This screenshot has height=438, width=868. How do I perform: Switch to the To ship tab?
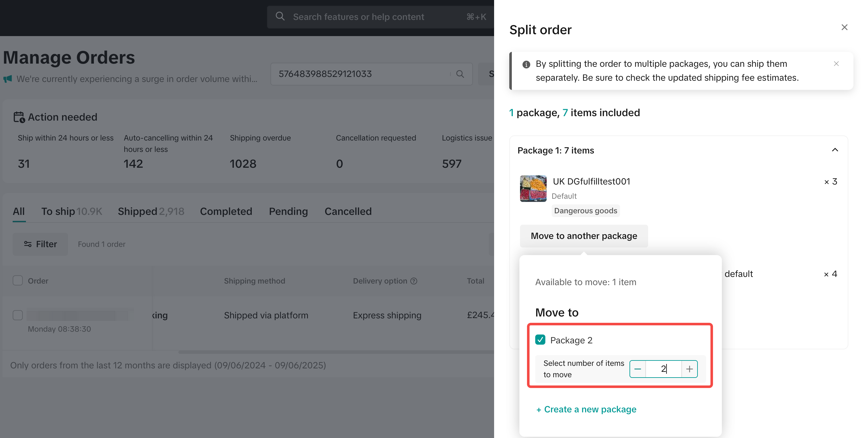tap(58, 211)
